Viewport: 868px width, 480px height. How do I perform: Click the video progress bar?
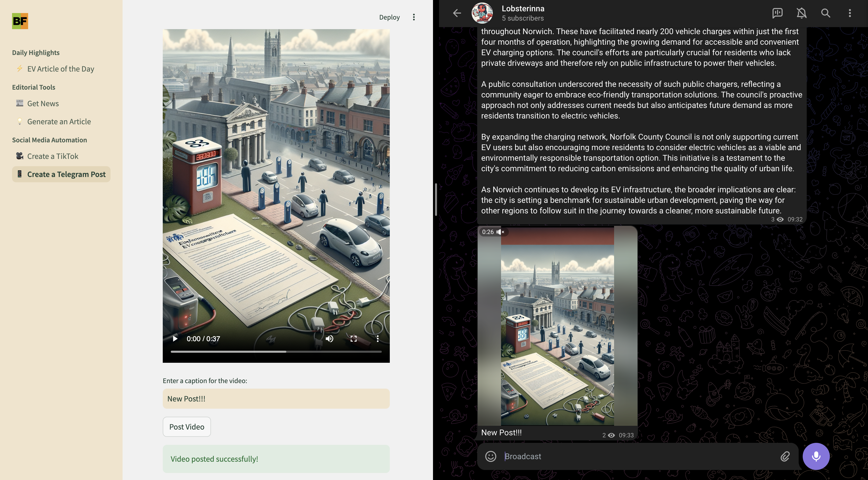[x=276, y=351]
